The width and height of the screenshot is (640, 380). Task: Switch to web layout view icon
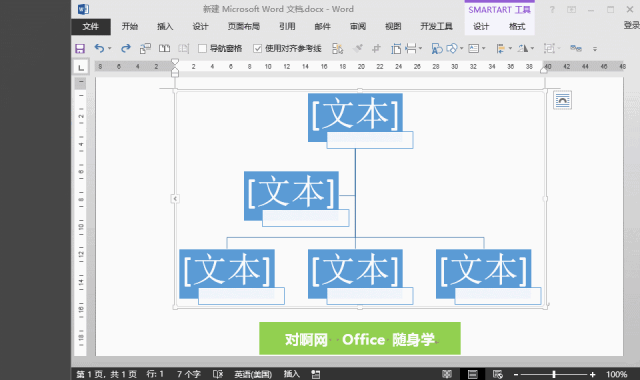coord(498,374)
